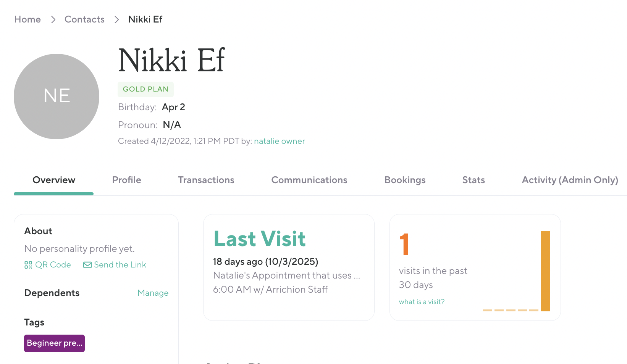Click the GOLD PLAN badge
Image resolution: width=627 pixels, height=364 pixels.
point(145,89)
